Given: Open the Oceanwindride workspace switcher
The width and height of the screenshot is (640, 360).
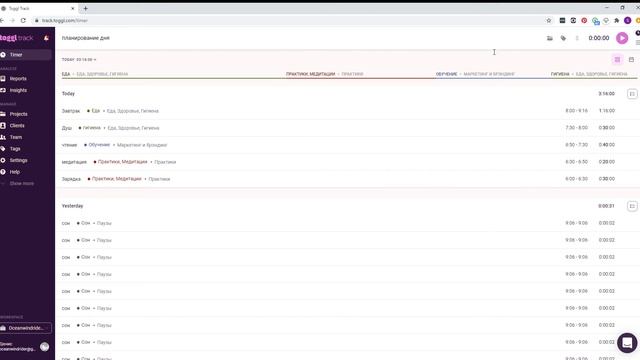Looking at the screenshot, I should coord(26,328).
